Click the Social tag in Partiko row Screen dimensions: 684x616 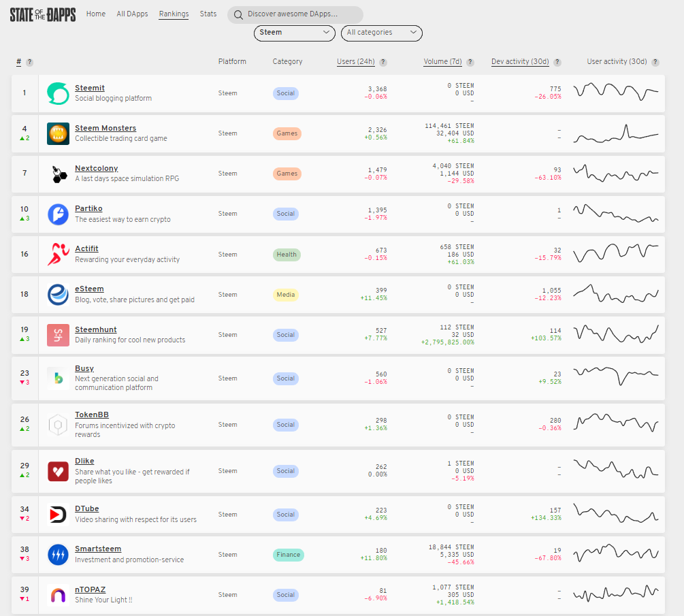tap(286, 214)
